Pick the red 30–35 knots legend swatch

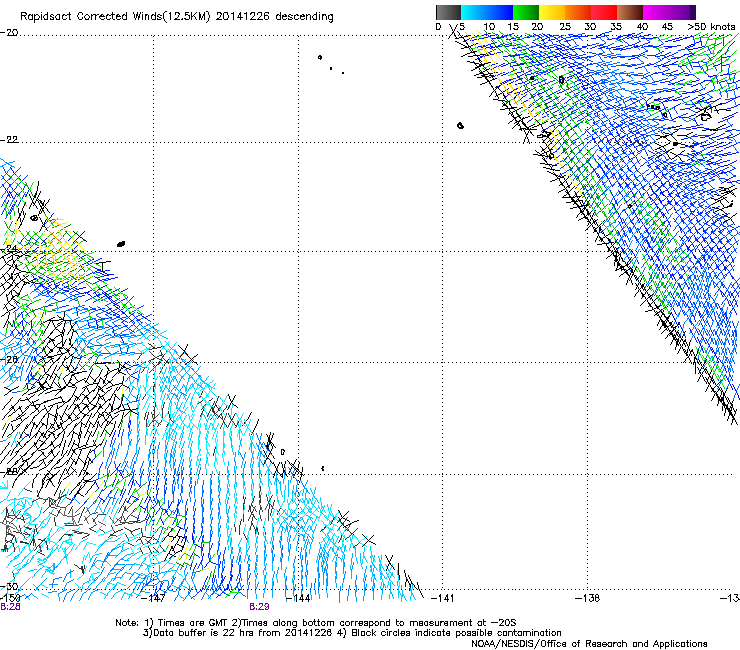[x=604, y=12]
